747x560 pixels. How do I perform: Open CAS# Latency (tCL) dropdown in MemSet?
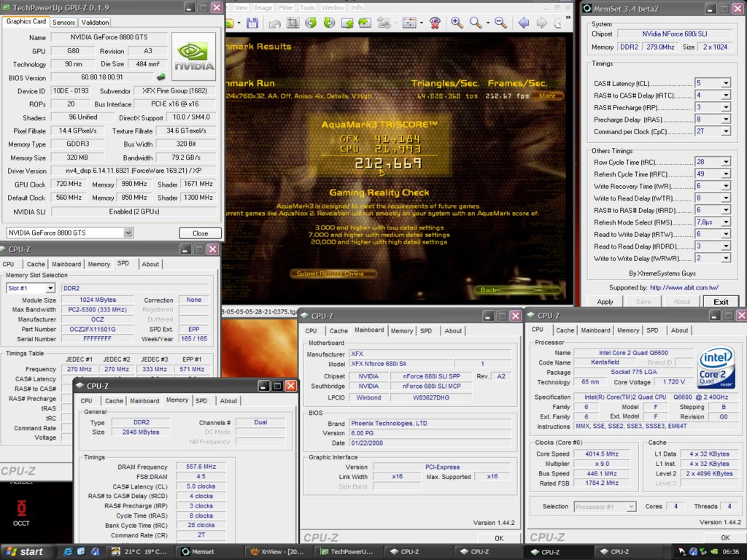tap(726, 83)
